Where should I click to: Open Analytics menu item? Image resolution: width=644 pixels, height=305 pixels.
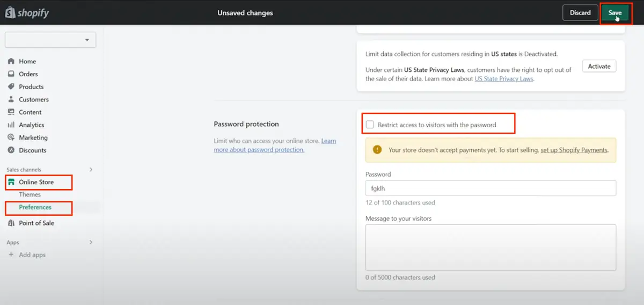coord(32,125)
